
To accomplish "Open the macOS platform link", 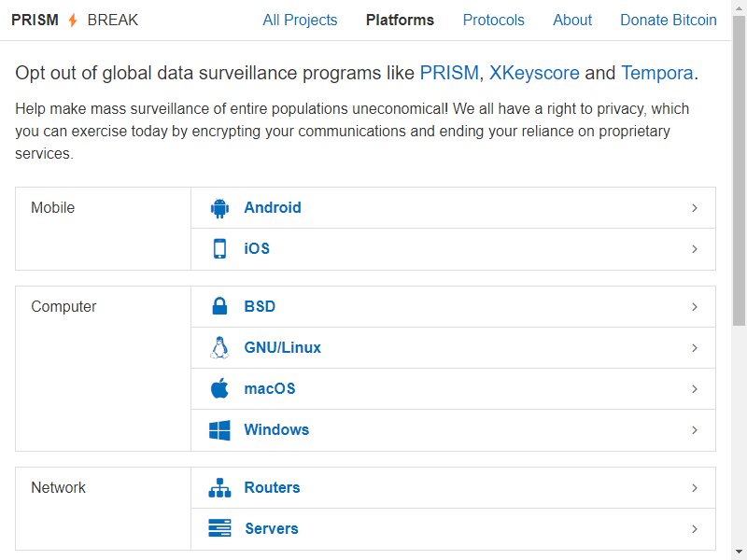I will (x=270, y=388).
